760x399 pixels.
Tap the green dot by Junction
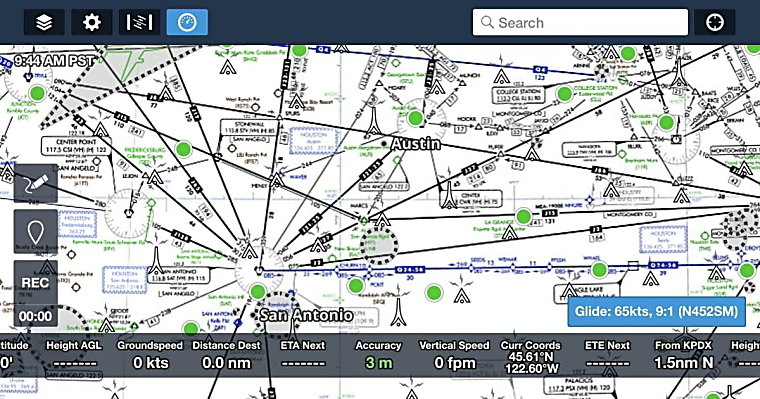click(x=38, y=92)
